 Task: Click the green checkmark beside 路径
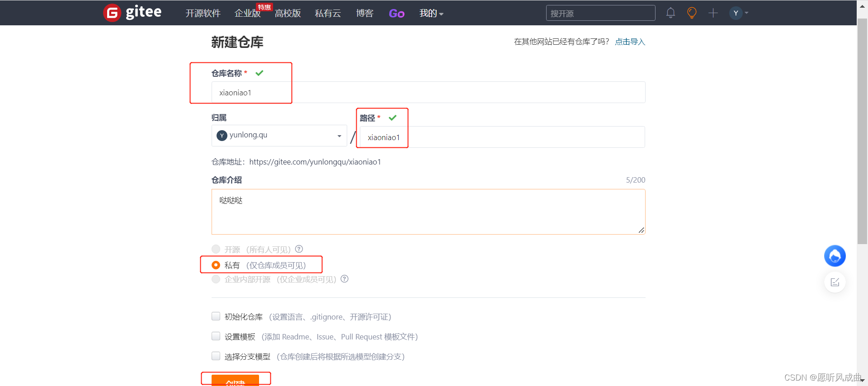tap(392, 118)
